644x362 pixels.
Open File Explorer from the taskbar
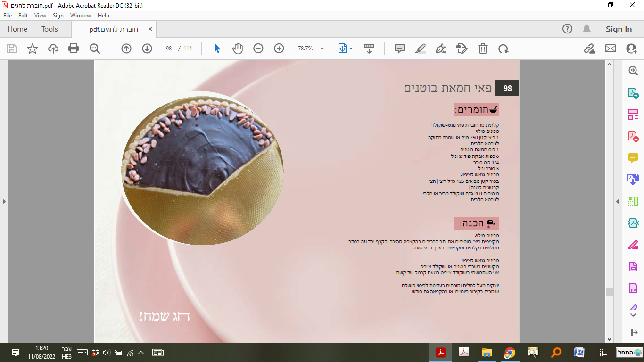[487, 352]
